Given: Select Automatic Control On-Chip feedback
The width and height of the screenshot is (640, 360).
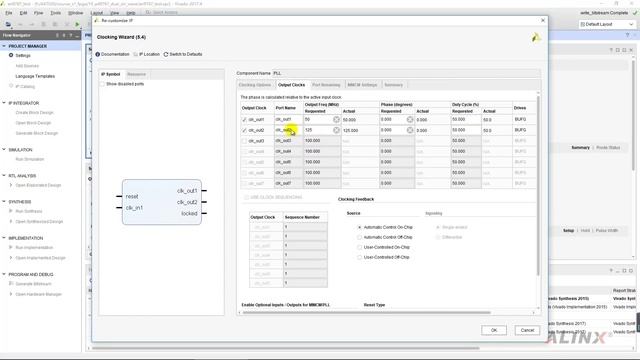Looking at the screenshot, I should [x=360, y=227].
